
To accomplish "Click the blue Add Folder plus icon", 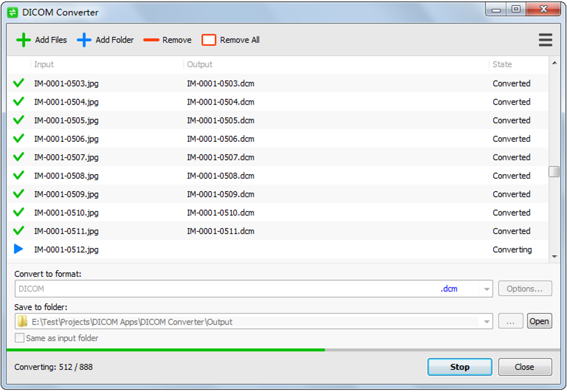I will (x=84, y=40).
